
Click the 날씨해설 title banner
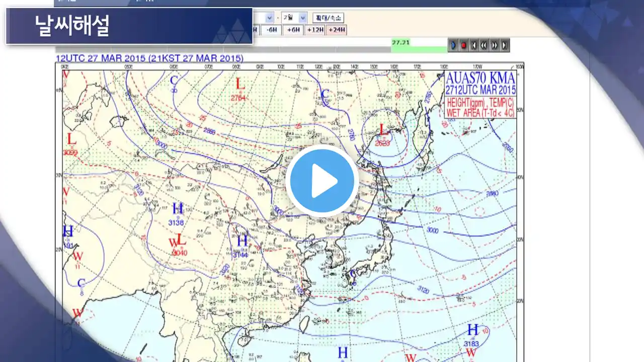coord(129,26)
